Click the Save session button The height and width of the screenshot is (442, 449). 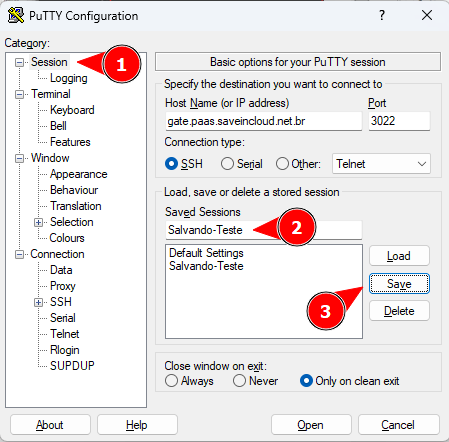coord(399,284)
